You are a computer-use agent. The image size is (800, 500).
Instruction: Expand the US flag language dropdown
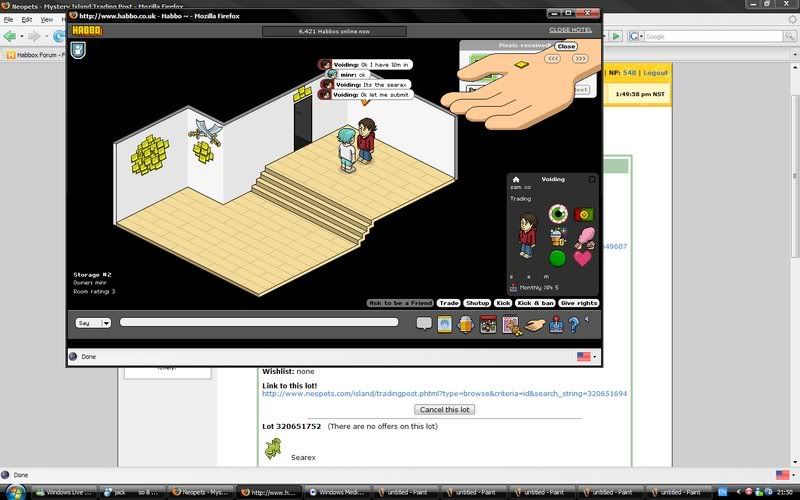point(586,356)
